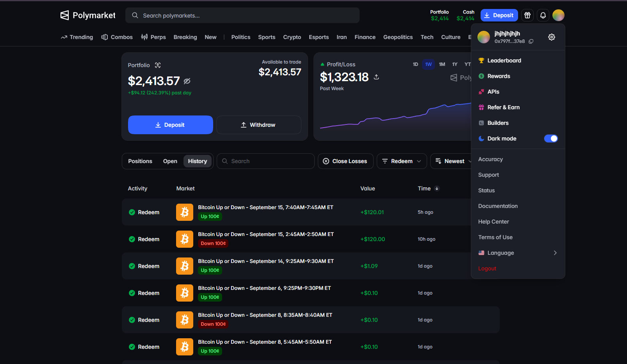This screenshot has width=627, height=364.
Task: Select the 1M profit range
Action: click(x=442, y=64)
